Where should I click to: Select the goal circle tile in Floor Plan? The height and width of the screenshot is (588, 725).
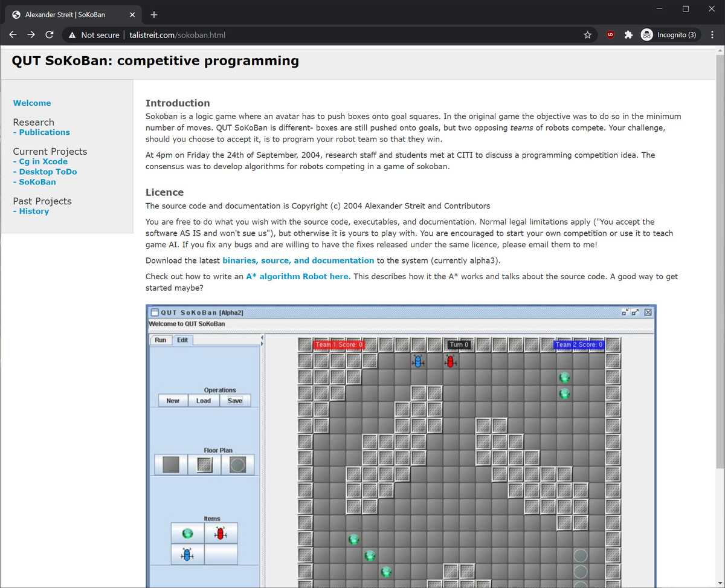238,465
